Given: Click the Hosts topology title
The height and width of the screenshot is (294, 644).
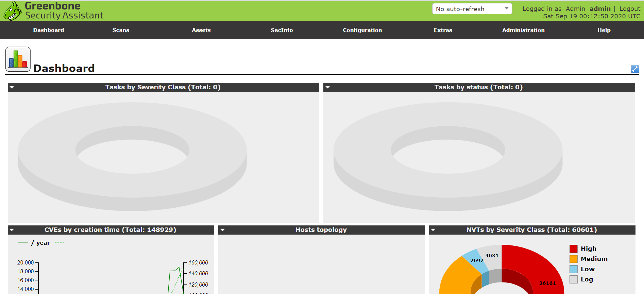Looking at the screenshot, I should (321, 230).
